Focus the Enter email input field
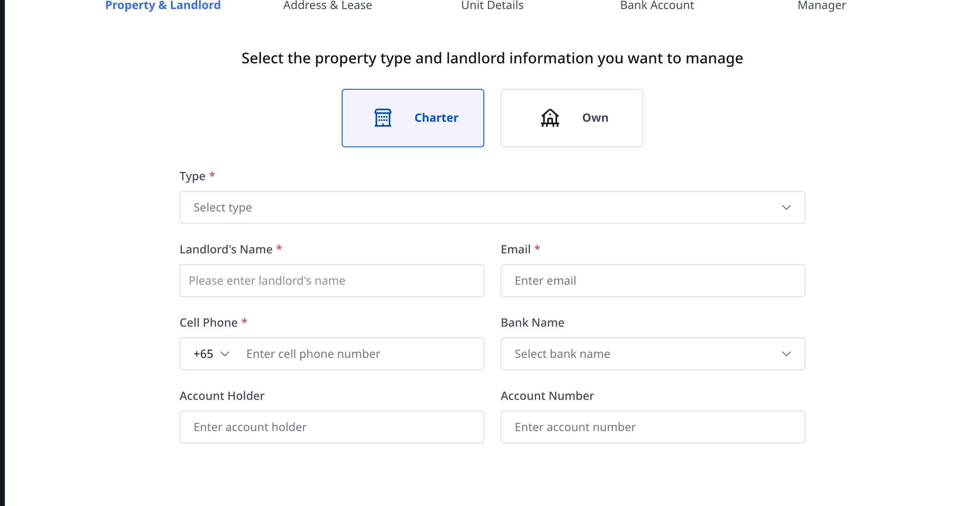 click(x=653, y=281)
